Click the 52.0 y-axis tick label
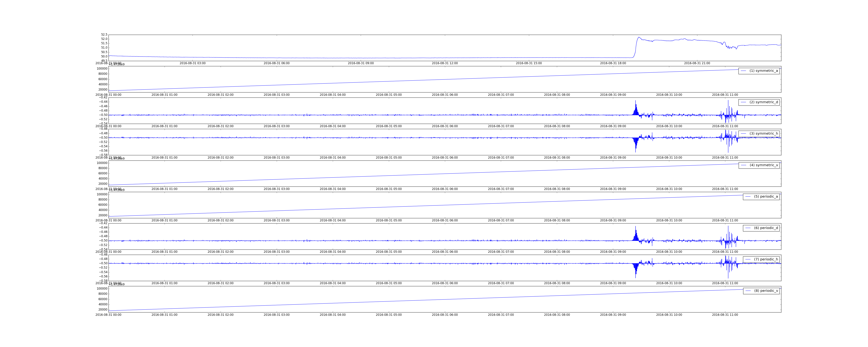The image size is (868, 347). 104,39
